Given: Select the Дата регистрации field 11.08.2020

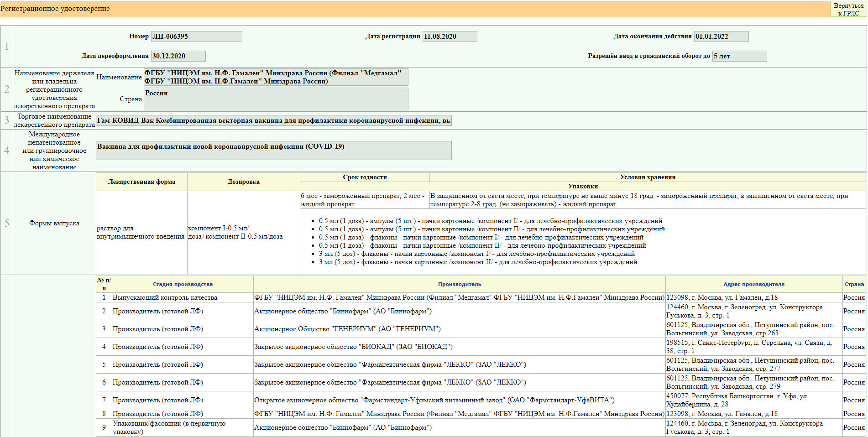Looking at the screenshot, I should pos(450,36).
